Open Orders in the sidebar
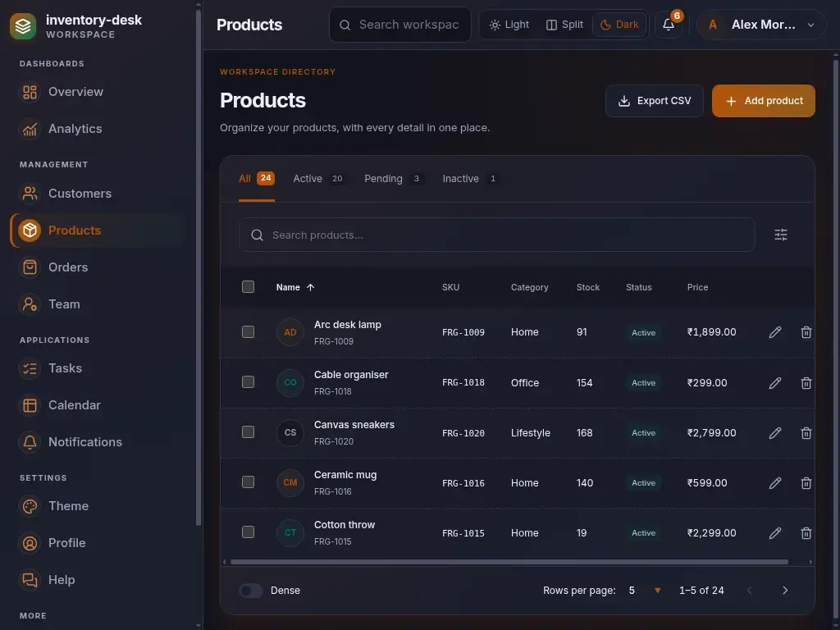The width and height of the screenshot is (840, 630). tap(98, 267)
